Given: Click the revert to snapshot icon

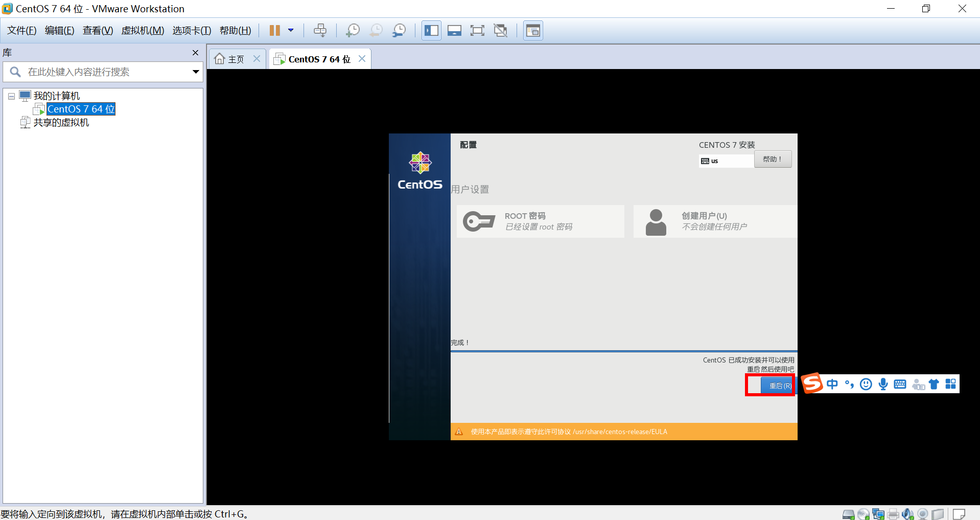Looking at the screenshot, I should point(376,31).
